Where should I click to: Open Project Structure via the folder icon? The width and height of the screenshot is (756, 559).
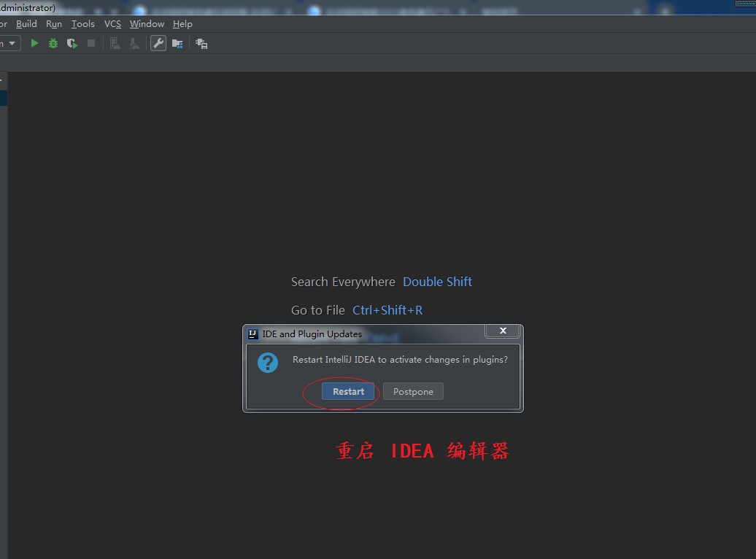(x=177, y=44)
